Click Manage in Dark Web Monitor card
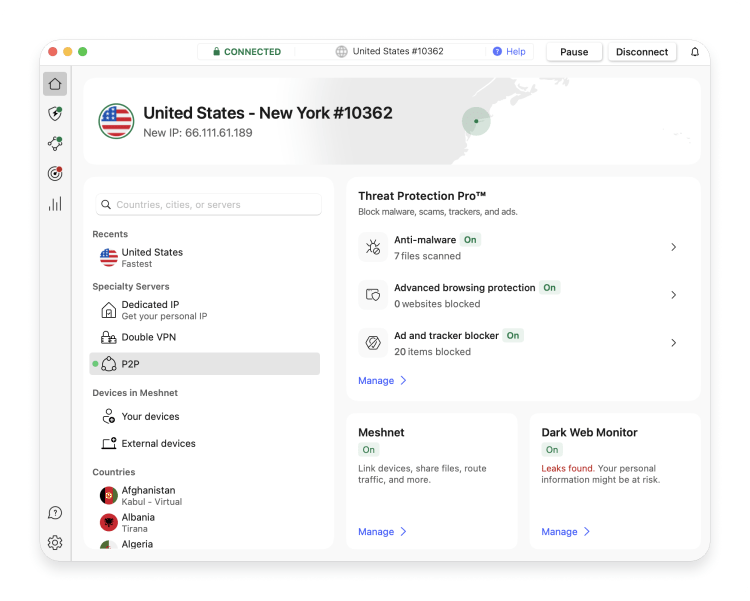The width and height of the screenshot is (750, 601). pyautogui.click(x=565, y=532)
